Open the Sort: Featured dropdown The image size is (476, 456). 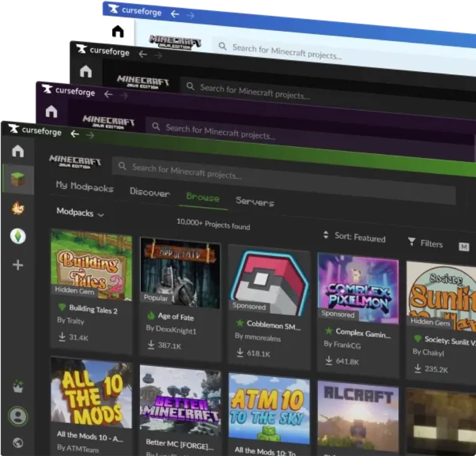354,236
